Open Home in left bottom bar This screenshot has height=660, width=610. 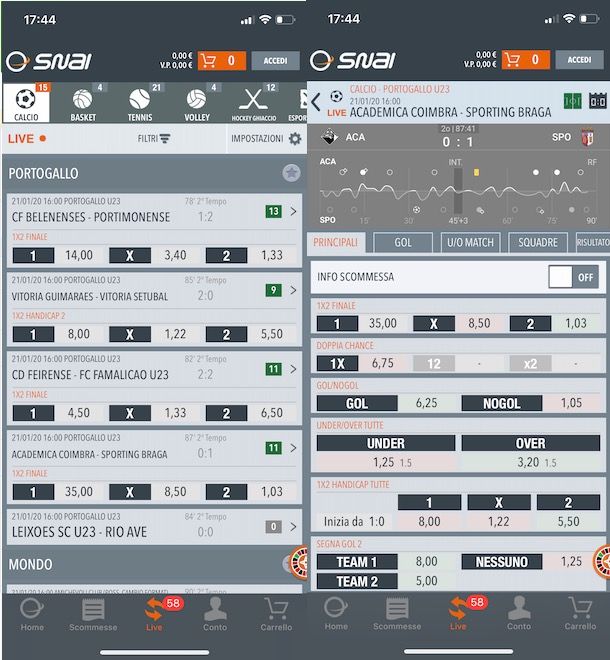click(32, 615)
